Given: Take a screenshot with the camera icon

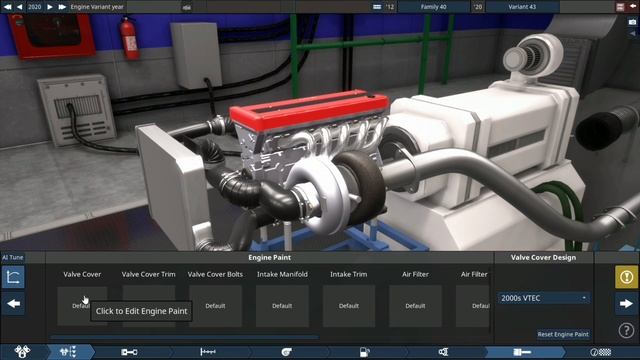Looking at the screenshot, I should click(632, 22).
